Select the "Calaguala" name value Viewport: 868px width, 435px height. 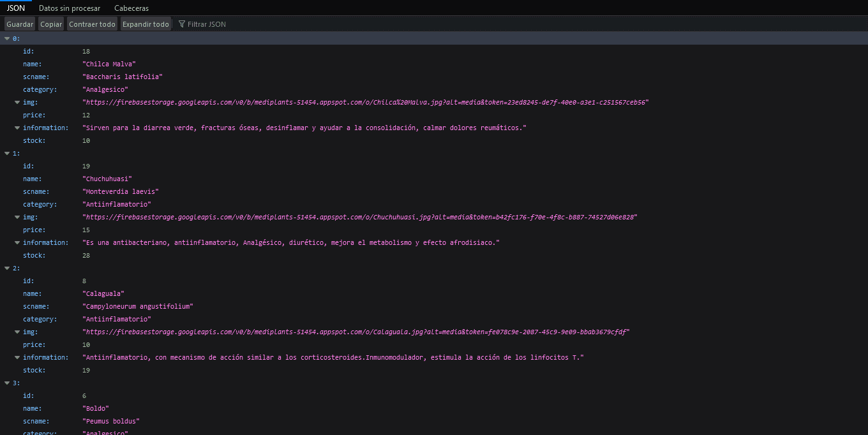[103, 293]
